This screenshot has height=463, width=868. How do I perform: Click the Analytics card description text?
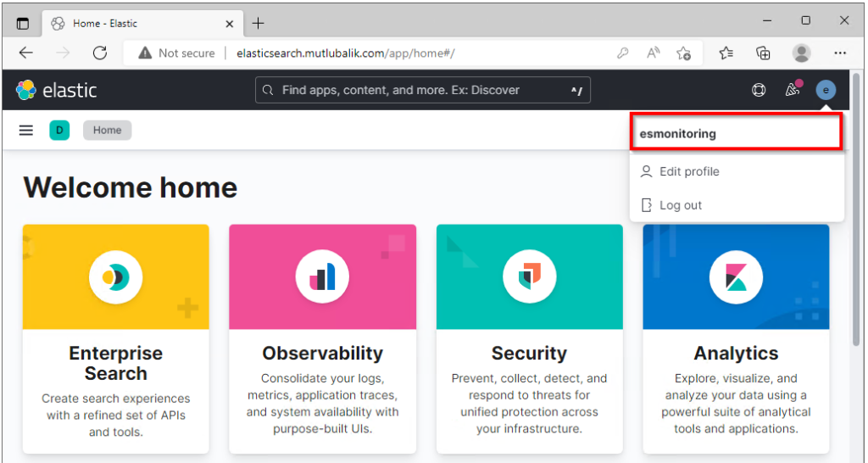736,404
